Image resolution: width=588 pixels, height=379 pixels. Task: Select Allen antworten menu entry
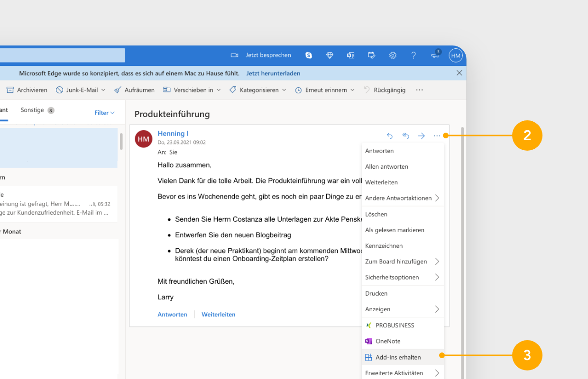[x=403, y=167]
